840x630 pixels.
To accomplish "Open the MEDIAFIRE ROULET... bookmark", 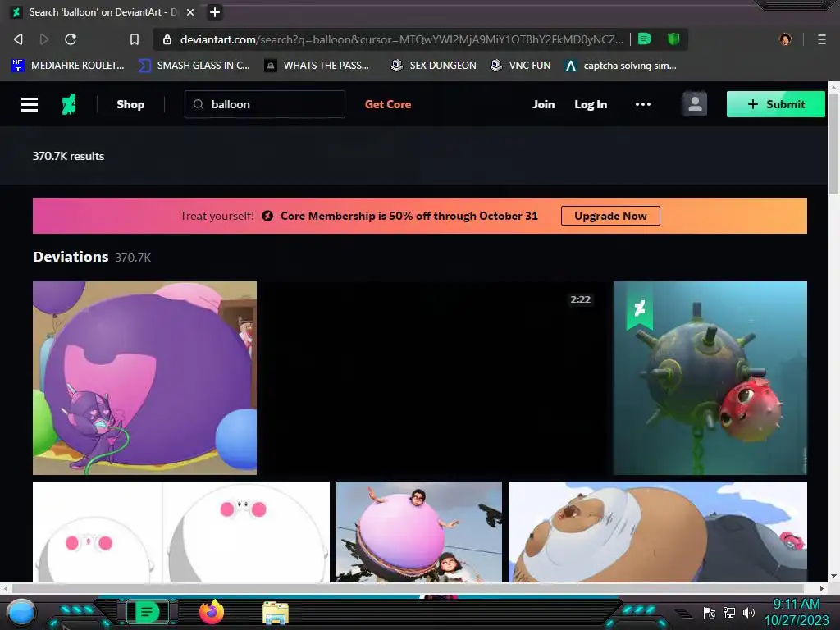I will (x=68, y=66).
